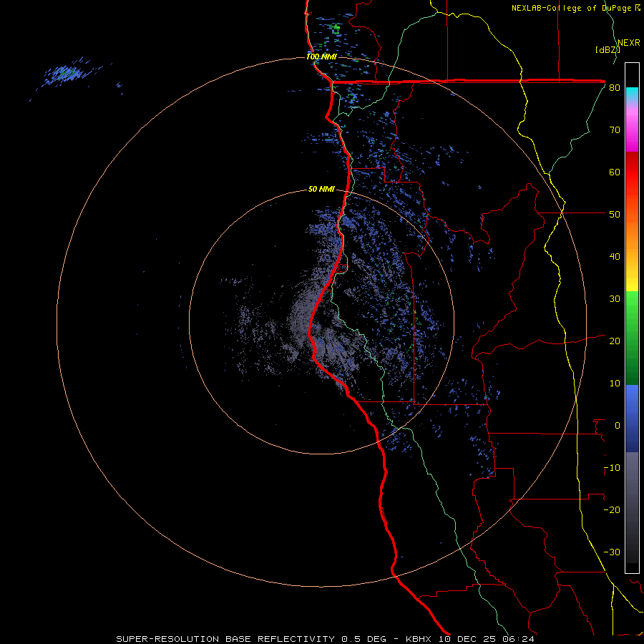Click the 0 value on the dBZ scale
Image resolution: width=644 pixels, height=644 pixels.
(618, 426)
